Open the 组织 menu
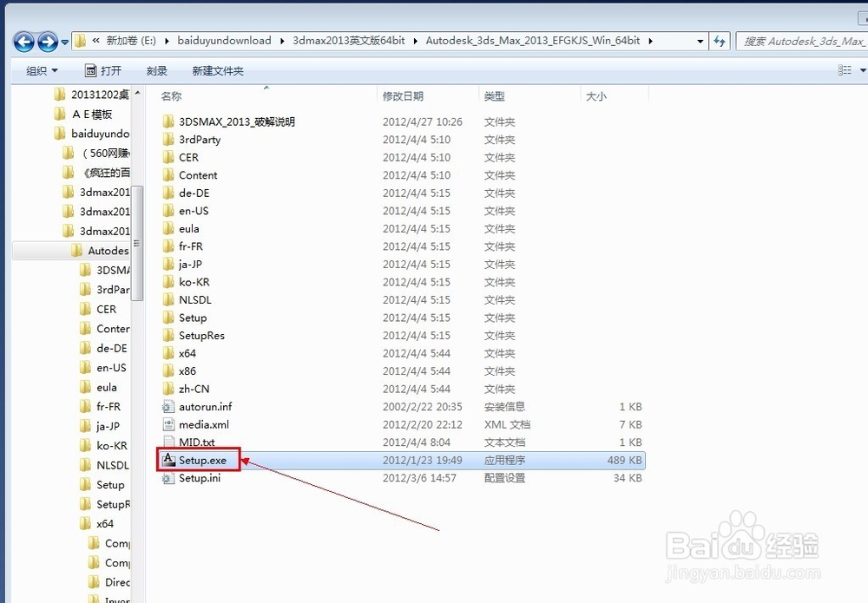Viewport: 868px width, 603px height. click(x=42, y=71)
